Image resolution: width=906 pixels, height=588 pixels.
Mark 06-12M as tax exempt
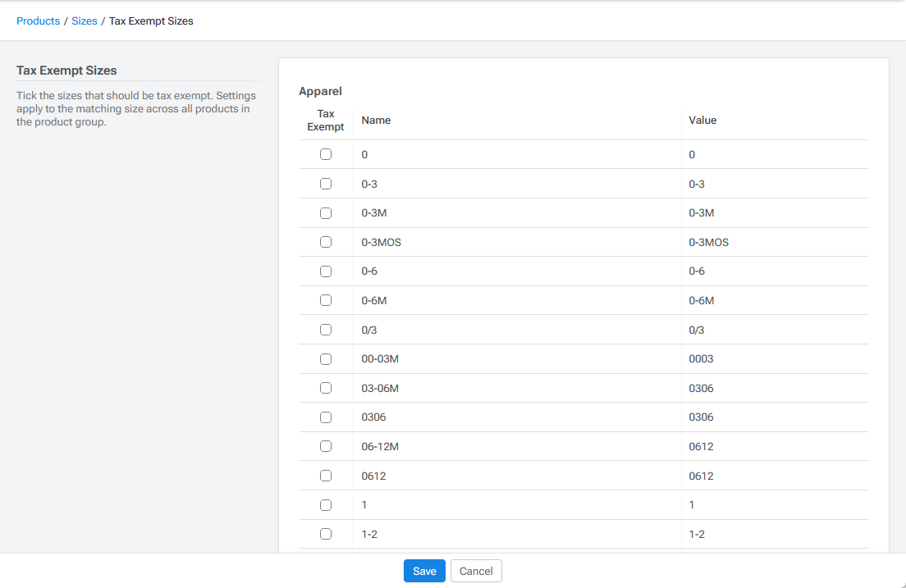[326, 446]
